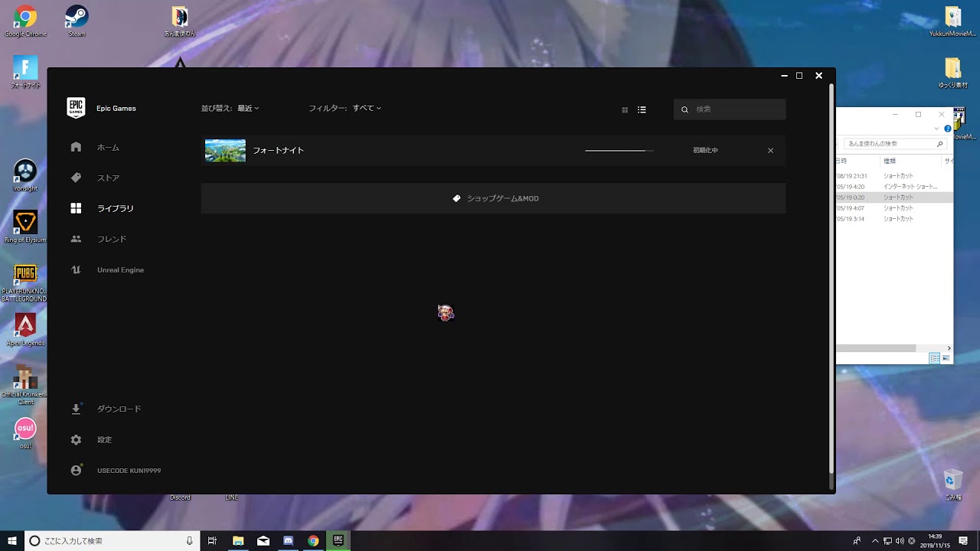The image size is (980, 551).
Task: Expand the フィルター: すべて dropdown
Action: [x=345, y=108]
